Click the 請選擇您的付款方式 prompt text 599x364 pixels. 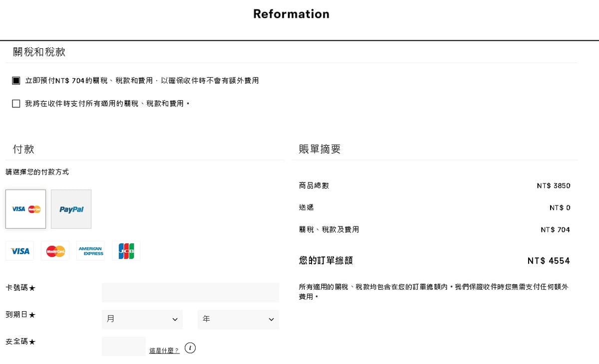click(37, 172)
